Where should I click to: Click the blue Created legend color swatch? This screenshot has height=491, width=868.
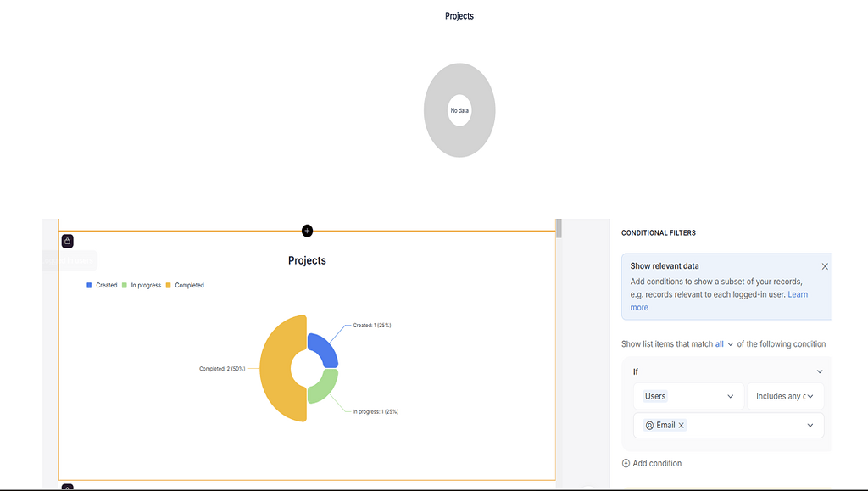click(88, 285)
